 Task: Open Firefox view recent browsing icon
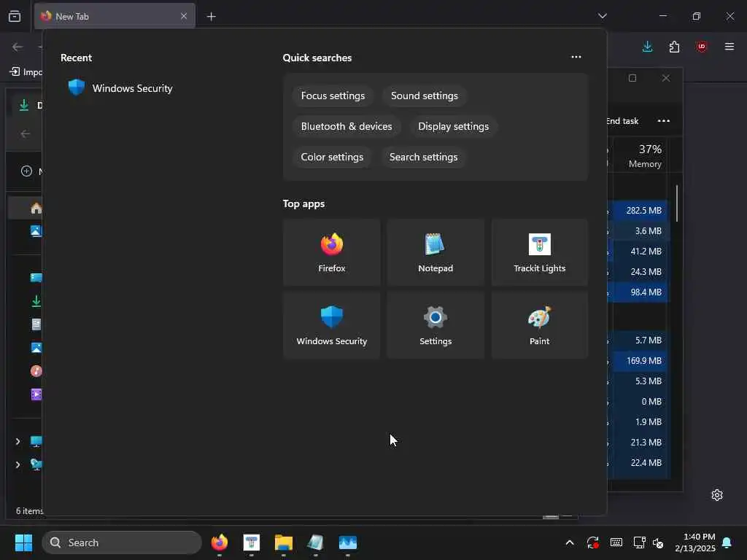pyautogui.click(x=15, y=16)
